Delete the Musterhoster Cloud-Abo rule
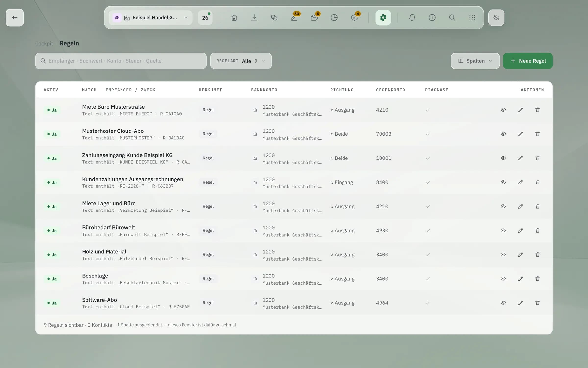The width and height of the screenshot is (588, 368). click(537, 134)
